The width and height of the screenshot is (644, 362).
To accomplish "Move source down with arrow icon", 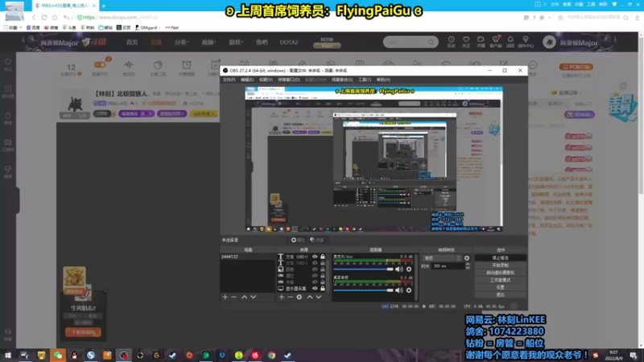I will 319,297.
